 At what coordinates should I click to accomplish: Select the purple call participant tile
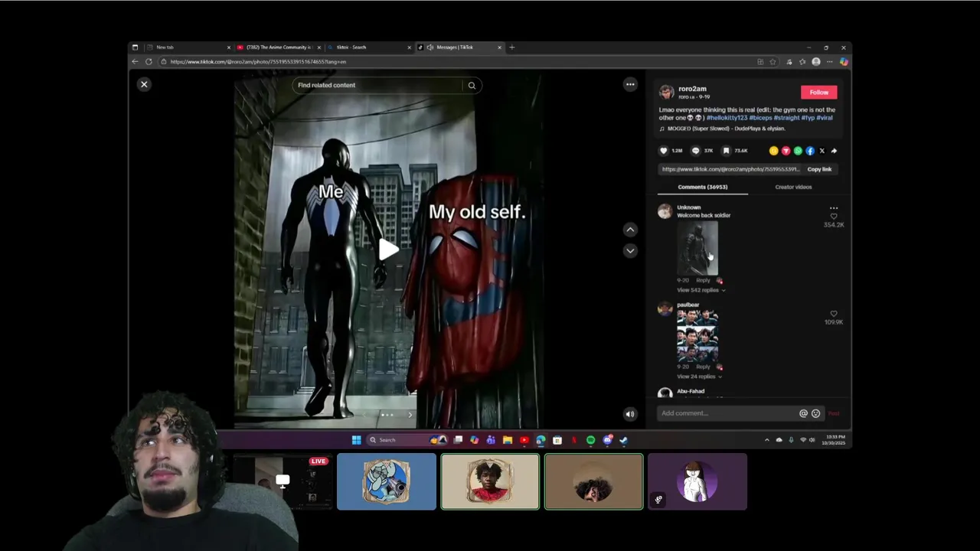click(697, 481)
